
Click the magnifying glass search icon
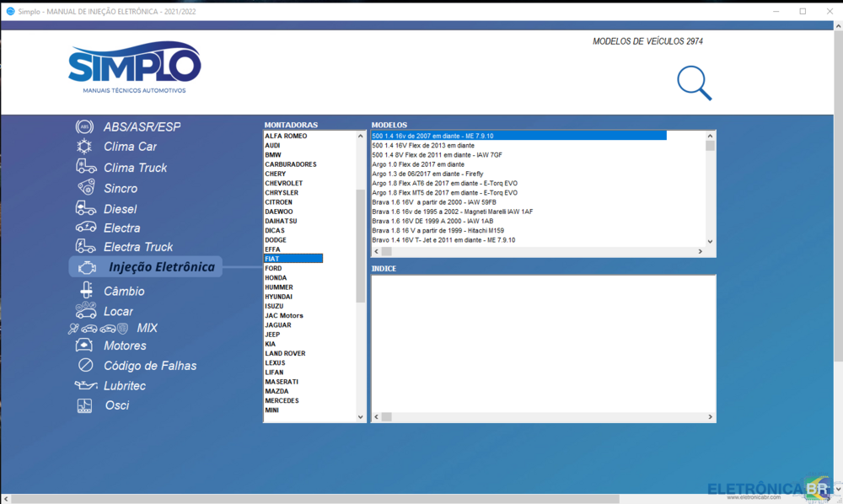click(x=694, y=83)
